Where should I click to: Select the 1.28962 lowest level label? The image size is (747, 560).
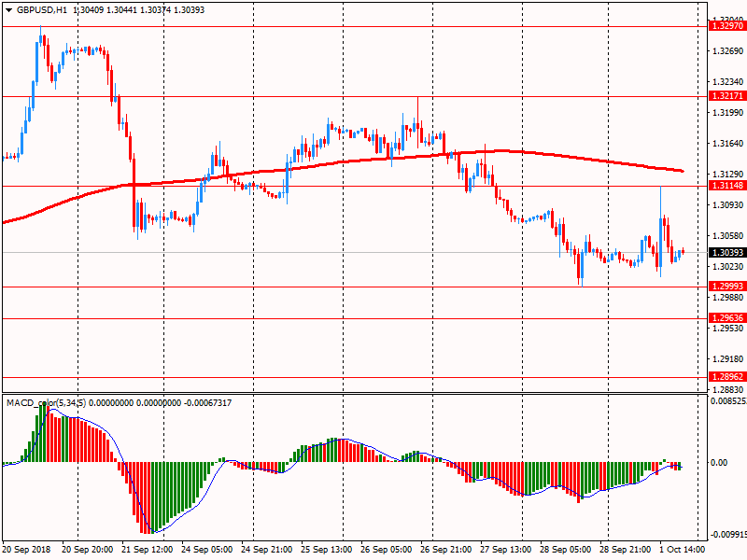726,378
